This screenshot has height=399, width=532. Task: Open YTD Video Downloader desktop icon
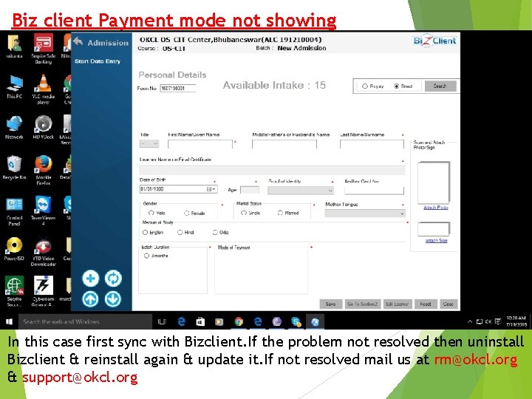pyautogui.click(x=44, y=251)
